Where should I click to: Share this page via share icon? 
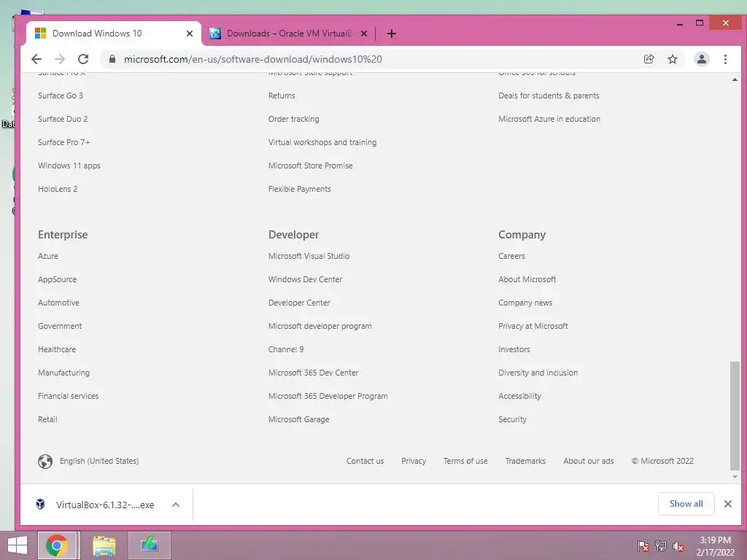(x=649, y=59)
